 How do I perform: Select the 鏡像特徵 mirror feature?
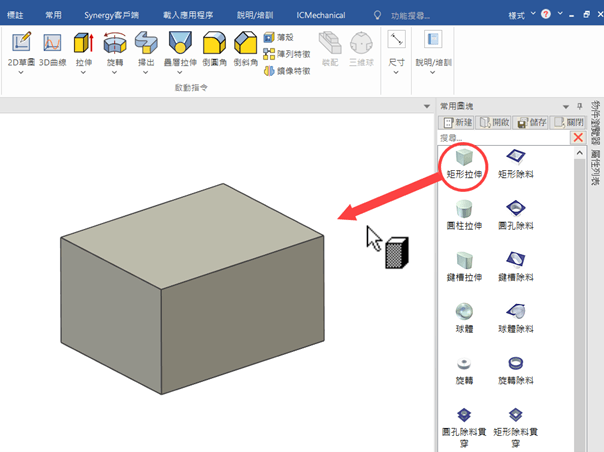(x=287, y=71)
